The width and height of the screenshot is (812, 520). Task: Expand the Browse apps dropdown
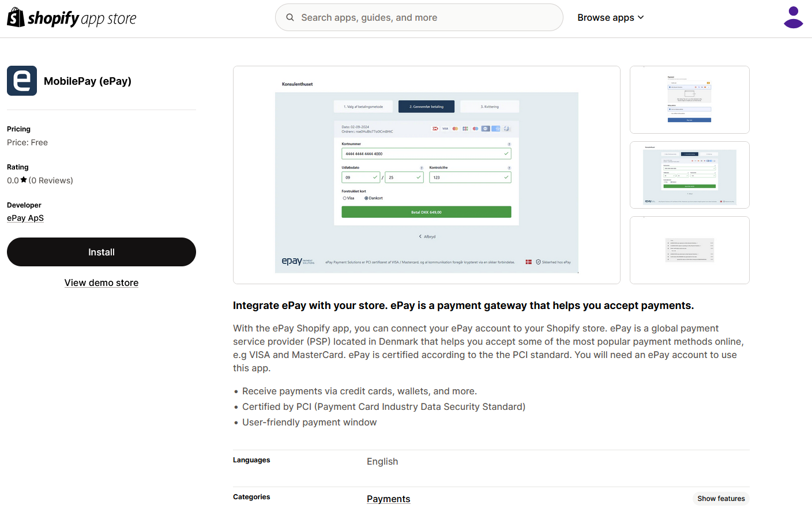(x=611, y=17)
